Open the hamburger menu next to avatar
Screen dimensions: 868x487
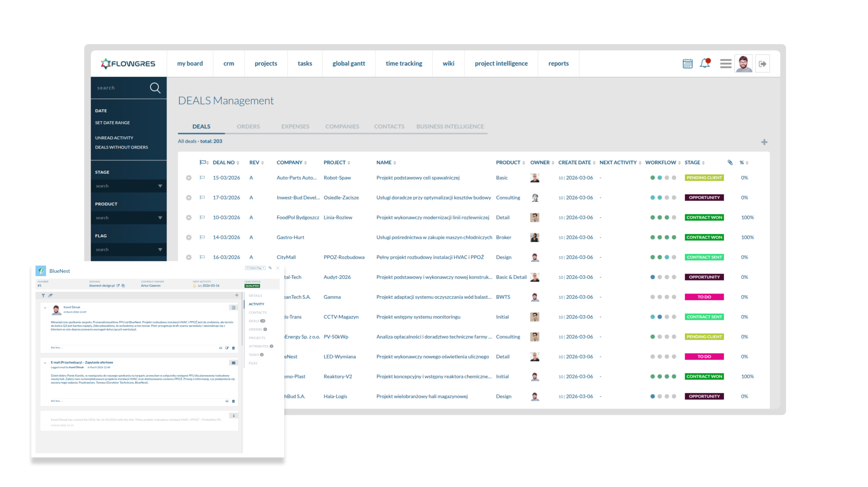pos(726,63)
